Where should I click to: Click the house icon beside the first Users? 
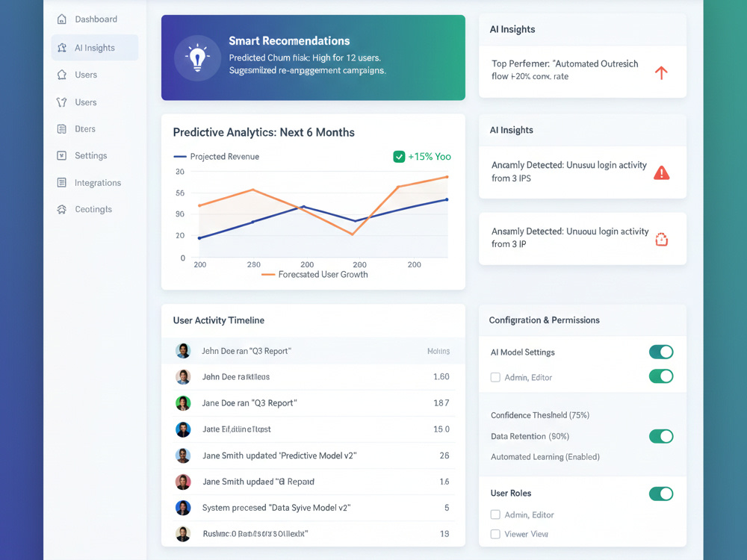coord(61,75)
